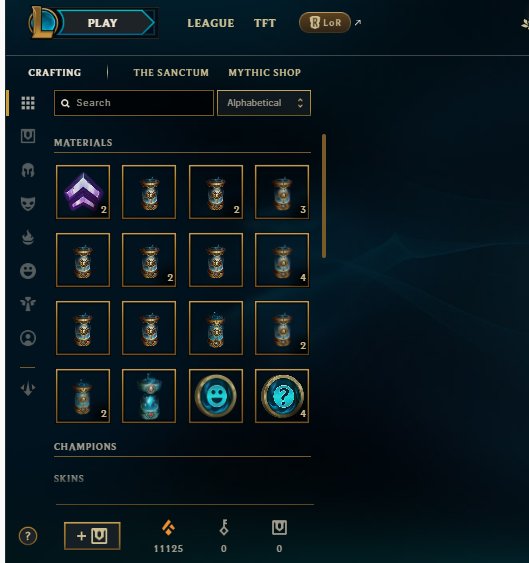Open Legends of Runeterra LoR link
529x563 pixels.
point(325,23)
